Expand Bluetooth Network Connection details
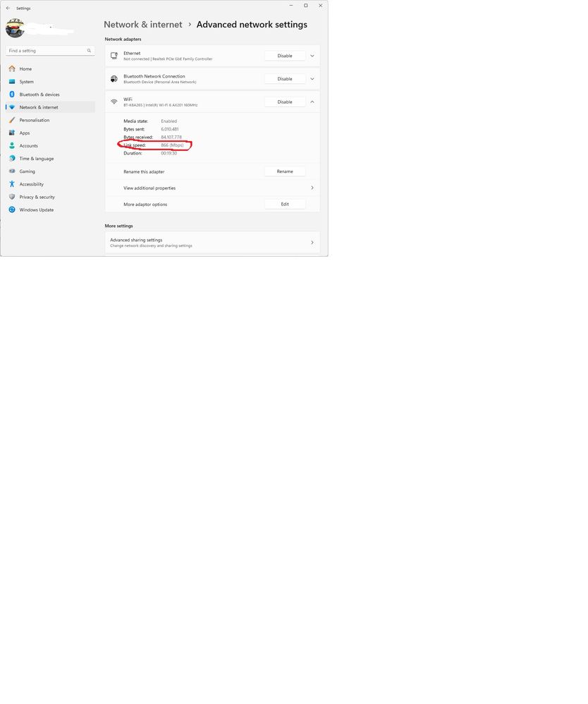Screen dimensions: 588x704 [312, 79]
